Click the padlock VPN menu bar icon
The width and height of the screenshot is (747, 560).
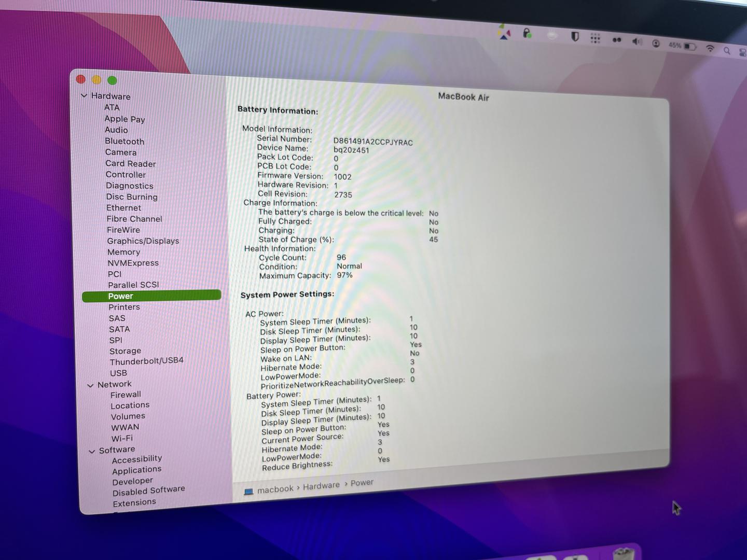point(527,34)
